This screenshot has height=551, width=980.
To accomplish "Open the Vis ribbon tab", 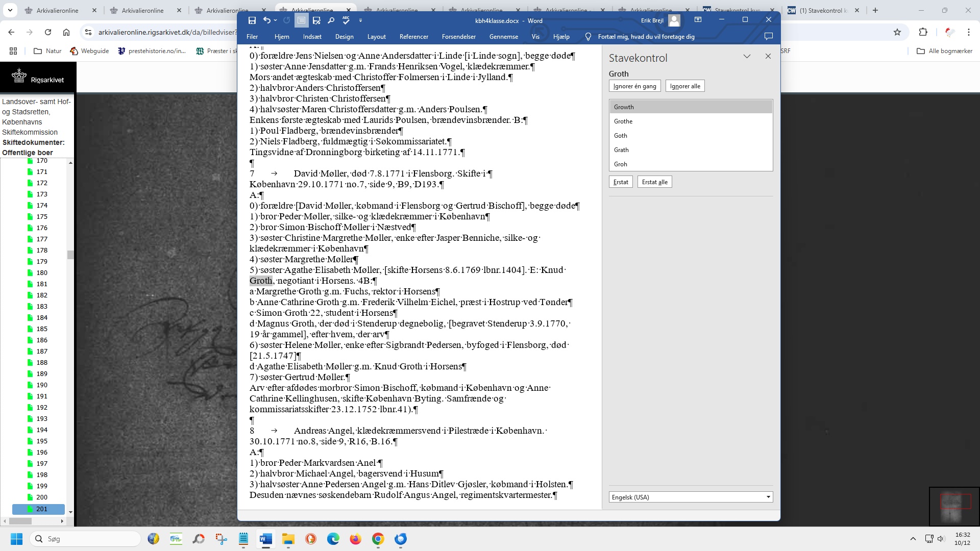I will [x=535, y=37].
